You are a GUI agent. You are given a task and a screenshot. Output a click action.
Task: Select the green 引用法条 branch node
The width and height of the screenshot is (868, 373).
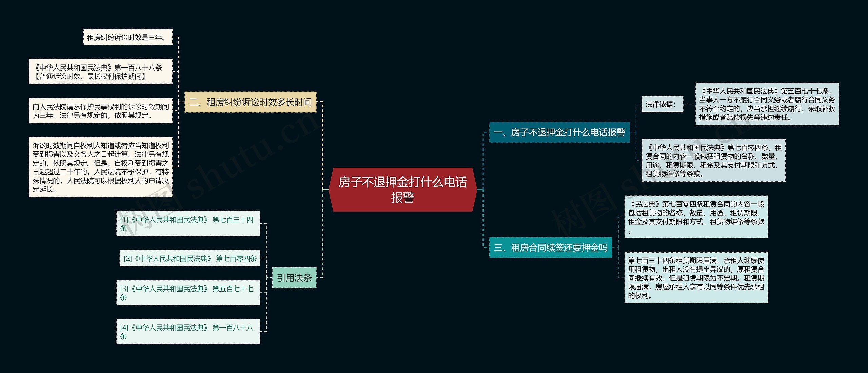tap(294, 277)
